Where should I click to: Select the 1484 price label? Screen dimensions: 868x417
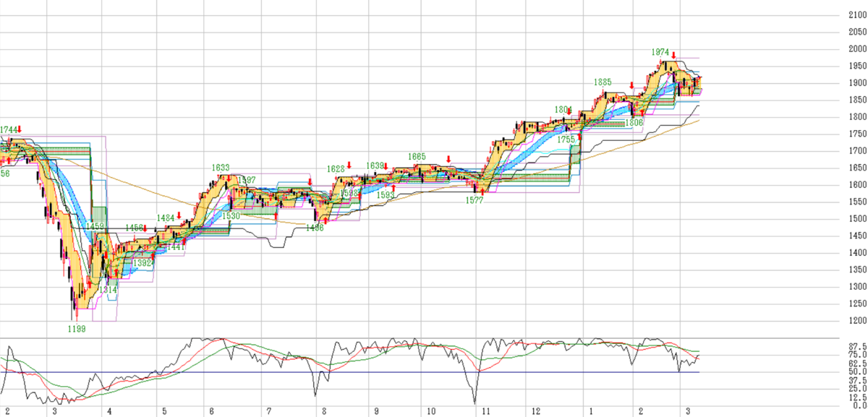pyautogui.click(x=166, y=218)
